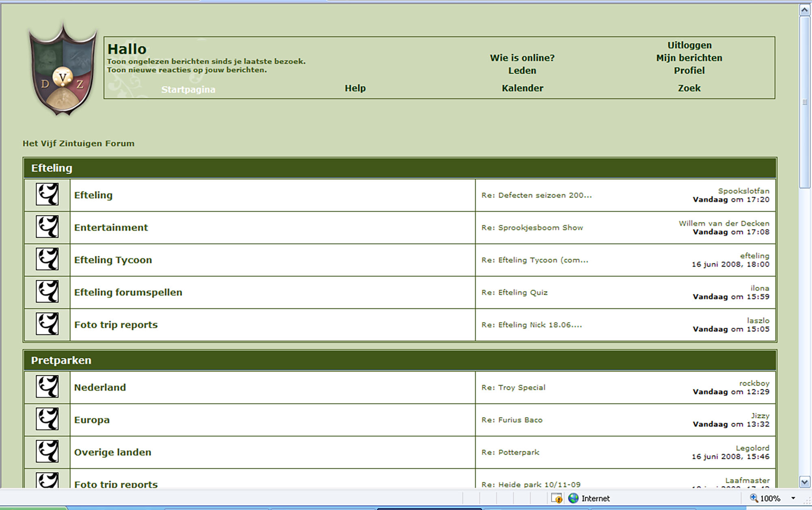Click Het Vijf Zintuigen Forum breadcrumb
The height and width of the screenshot is (510, 812).
(78, 144)
